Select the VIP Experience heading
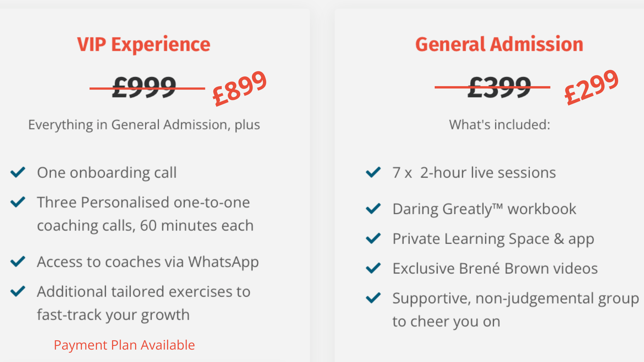The height and width of the screenshot is (362, 644). (x=144, y=45)
